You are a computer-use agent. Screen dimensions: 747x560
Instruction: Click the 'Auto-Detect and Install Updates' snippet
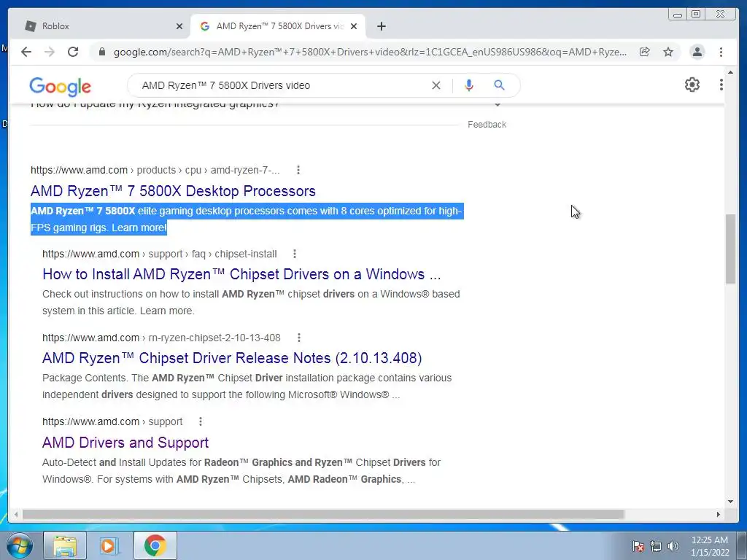coord(241,470)
